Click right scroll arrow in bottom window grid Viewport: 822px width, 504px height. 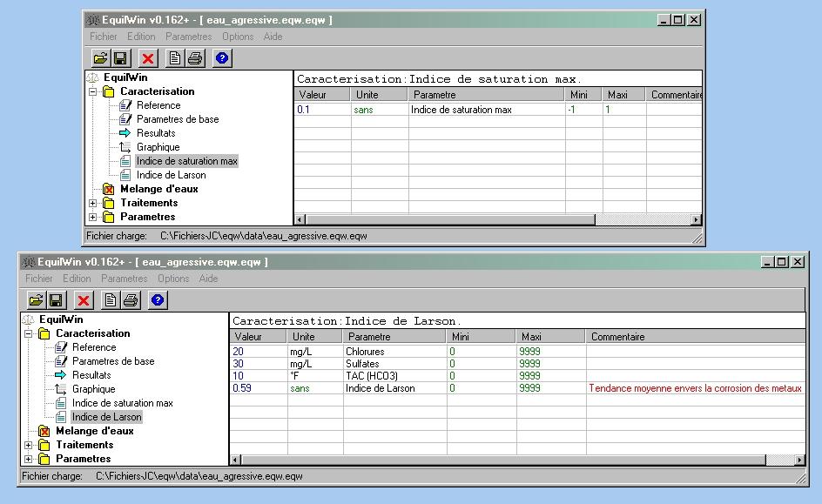799,460
